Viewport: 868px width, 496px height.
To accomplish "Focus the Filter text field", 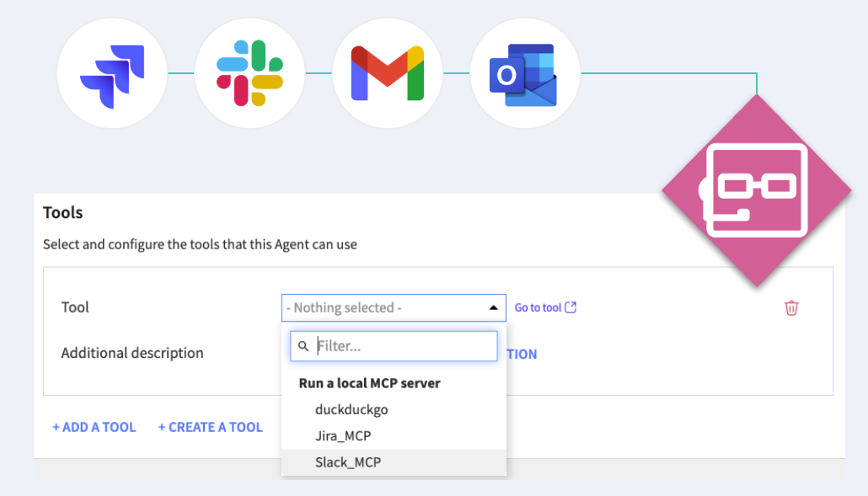I will click(404, 346).
